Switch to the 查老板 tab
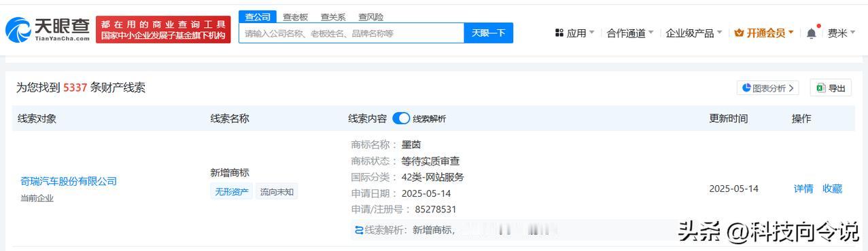868x251 pixels. (295, 17)
